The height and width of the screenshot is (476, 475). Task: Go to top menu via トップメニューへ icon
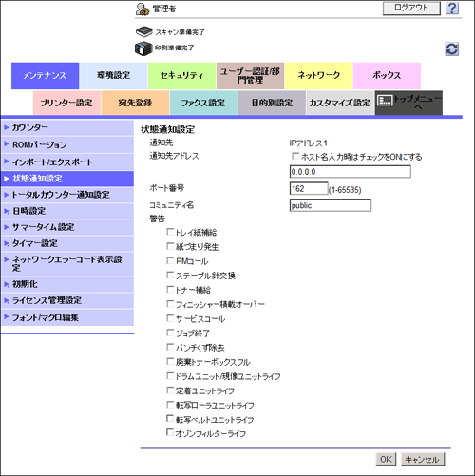point(385,101)
